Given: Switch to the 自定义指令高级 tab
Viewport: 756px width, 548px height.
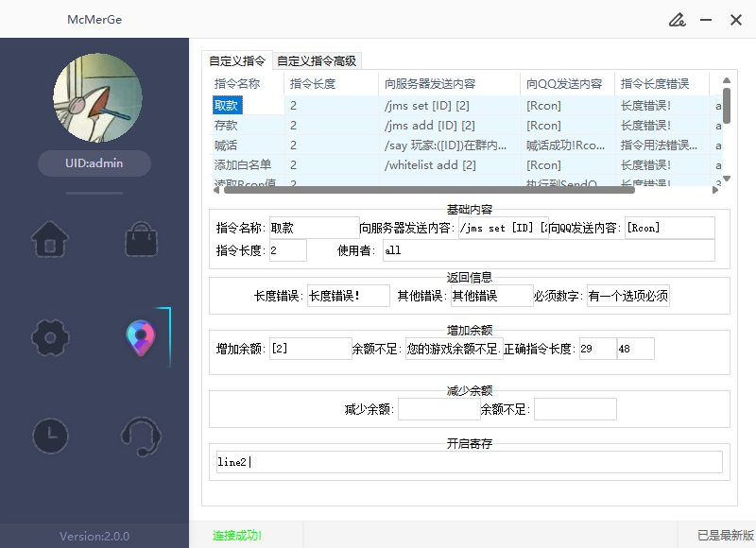Looking at the screenshot, I should (317, 61).
